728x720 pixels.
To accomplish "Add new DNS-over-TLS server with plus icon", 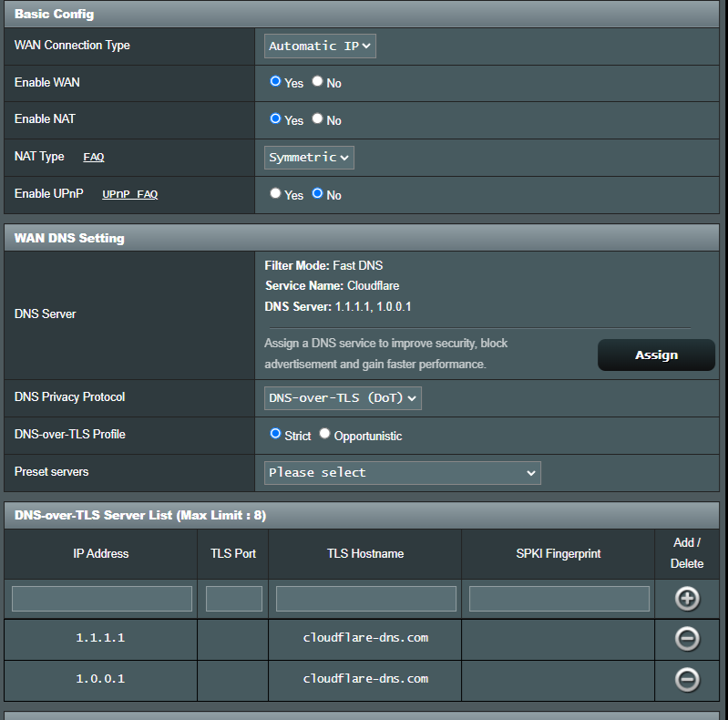I will 687,598.
